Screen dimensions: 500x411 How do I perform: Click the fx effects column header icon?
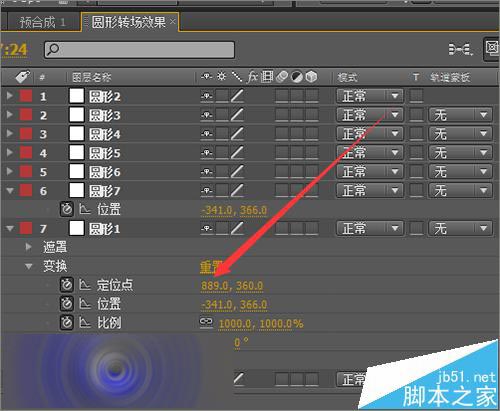point(252,77)
